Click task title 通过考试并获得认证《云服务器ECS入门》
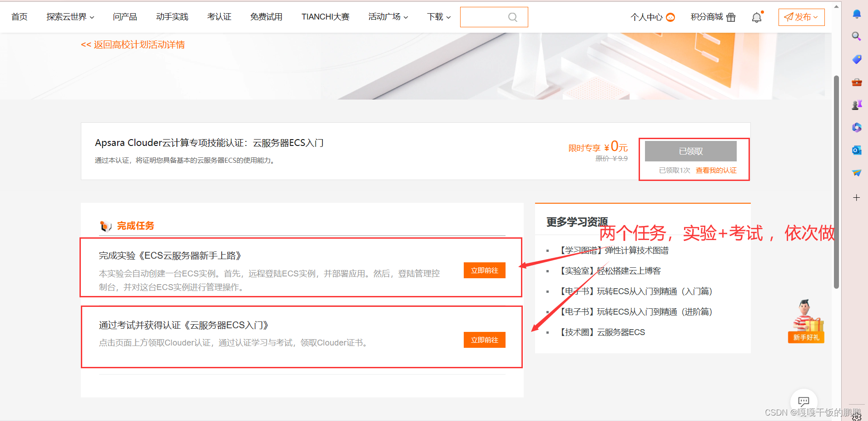Screen dimensions: 868x421 [184, 325]
